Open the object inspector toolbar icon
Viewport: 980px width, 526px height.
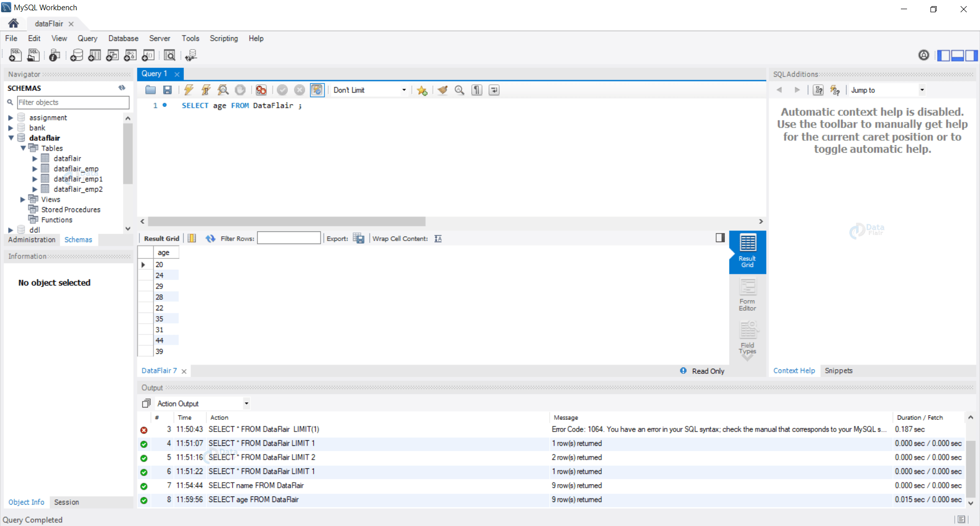[x=55, y=55]
